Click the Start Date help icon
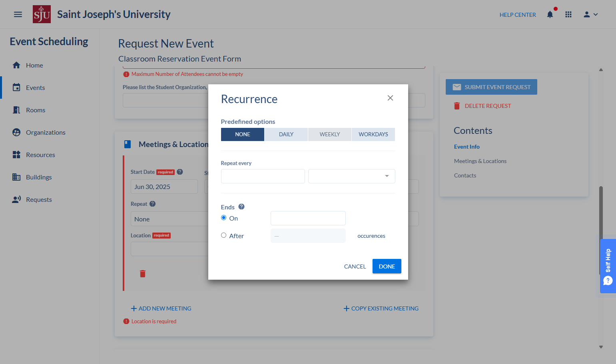 (180, 172)
